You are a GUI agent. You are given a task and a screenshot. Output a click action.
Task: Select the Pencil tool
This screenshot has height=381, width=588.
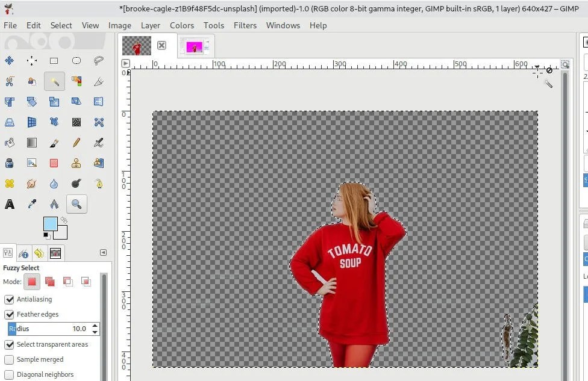pyautogui.click(x=77, y=143)
